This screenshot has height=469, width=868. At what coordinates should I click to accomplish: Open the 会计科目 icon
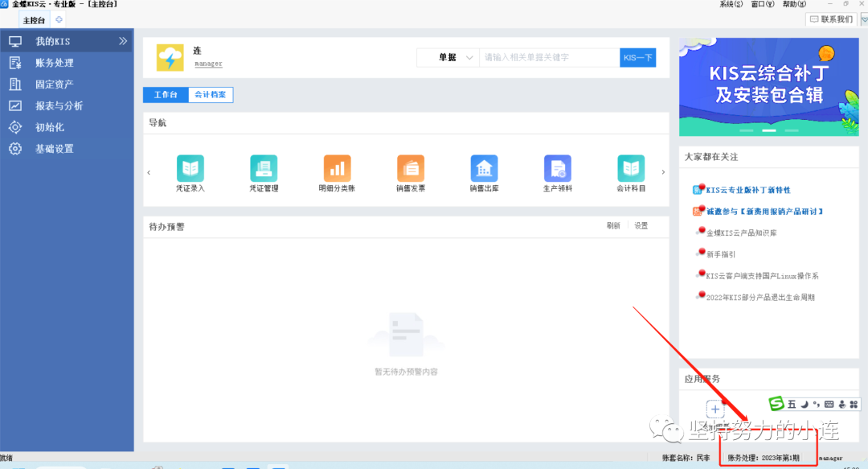631,169
